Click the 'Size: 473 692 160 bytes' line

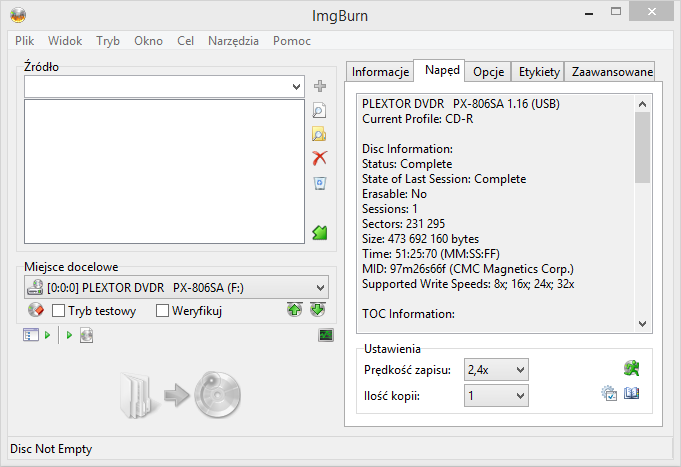pos(420,238)
